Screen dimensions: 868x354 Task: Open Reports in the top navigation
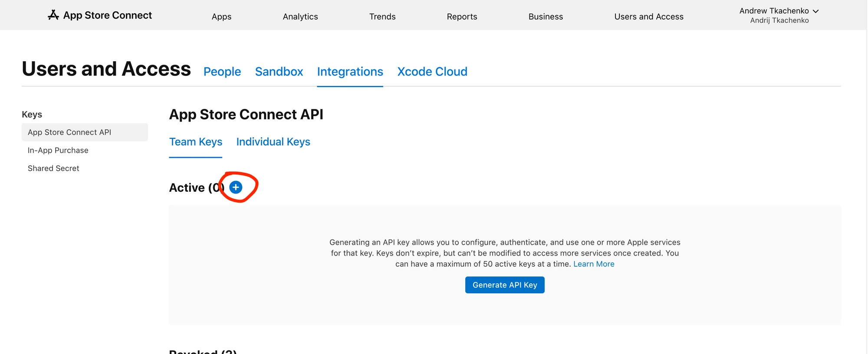pos(462,16)
